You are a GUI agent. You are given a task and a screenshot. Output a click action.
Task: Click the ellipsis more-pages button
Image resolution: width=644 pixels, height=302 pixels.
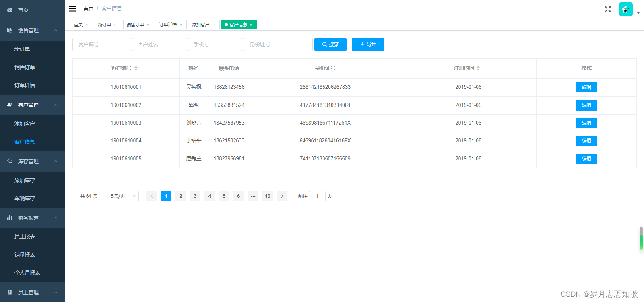click(253, 196)
